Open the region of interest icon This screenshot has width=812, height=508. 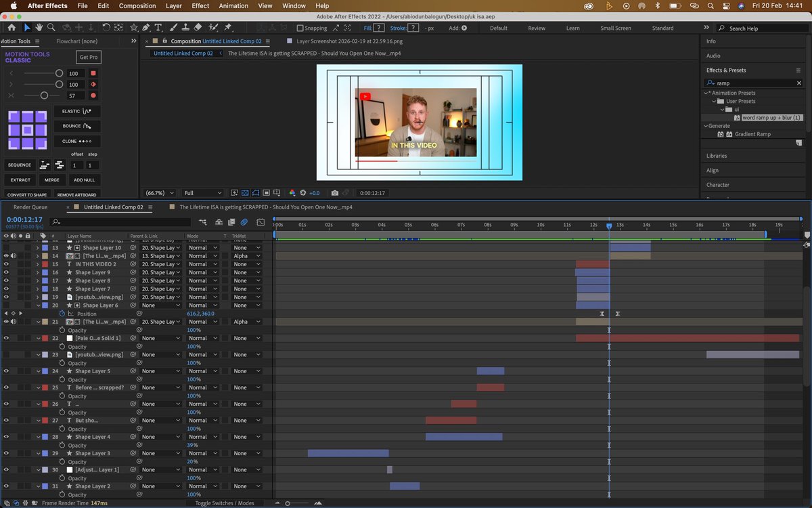click(x=267, y=193)
